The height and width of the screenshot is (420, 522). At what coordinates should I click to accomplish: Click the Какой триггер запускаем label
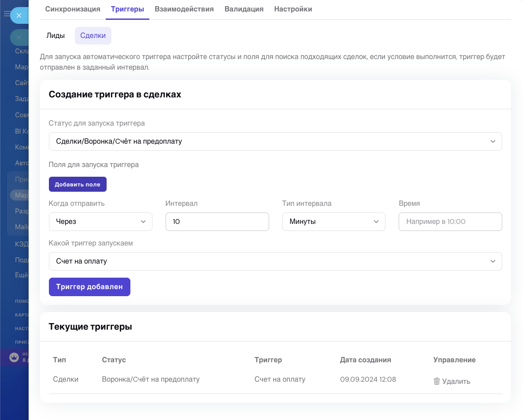pyautogui.click(x=91, y=243)
